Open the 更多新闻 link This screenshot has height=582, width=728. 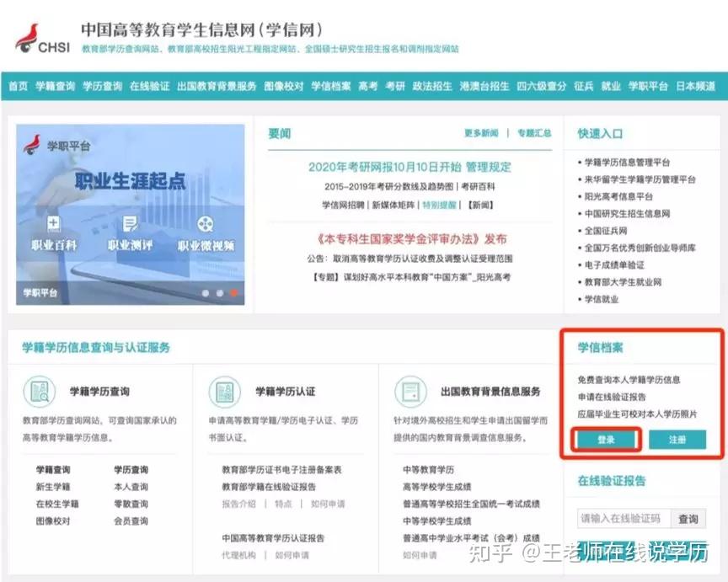tap(481, 133)
